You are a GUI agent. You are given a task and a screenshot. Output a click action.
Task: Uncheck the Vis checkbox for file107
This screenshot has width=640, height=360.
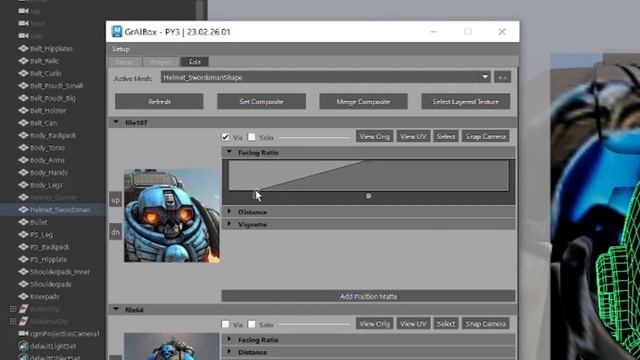coord(225,137)
